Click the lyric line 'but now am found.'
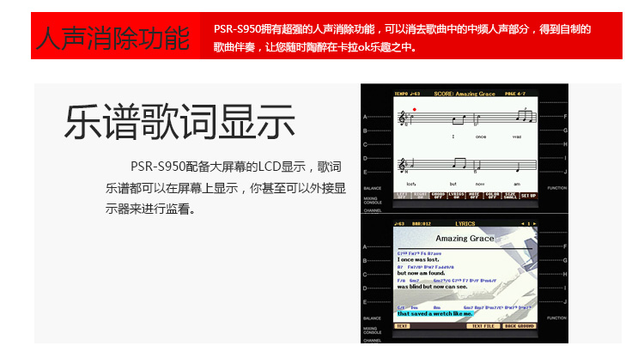 click(x=421, y=273)
